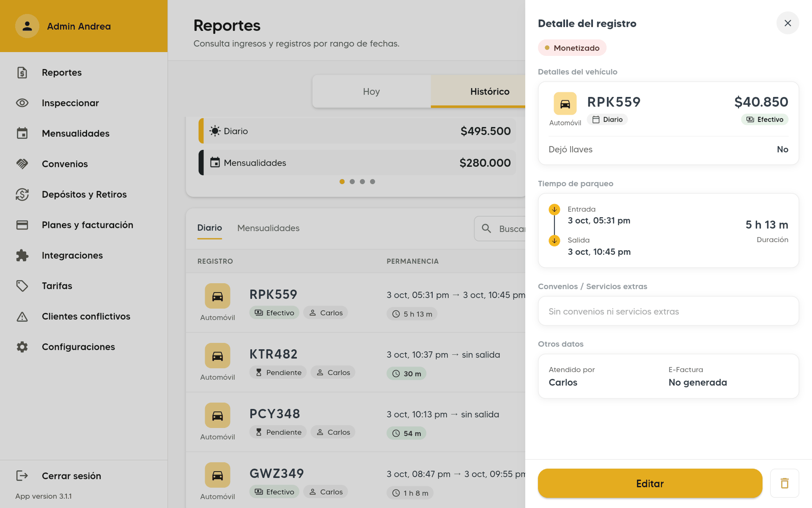This screenshot has height=508, width=812.
Task: Open the PCY348 record row
Action: pyautogui.click(x=356, y=422)
